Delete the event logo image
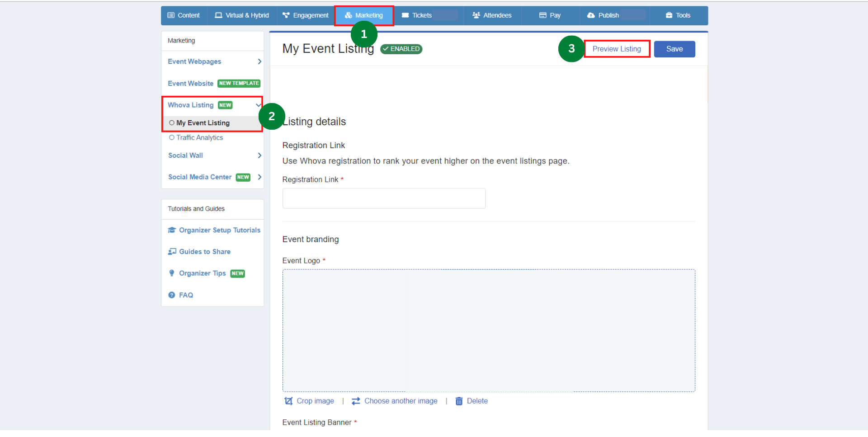The height and width of the screenshot is (437, 868). 477,401
